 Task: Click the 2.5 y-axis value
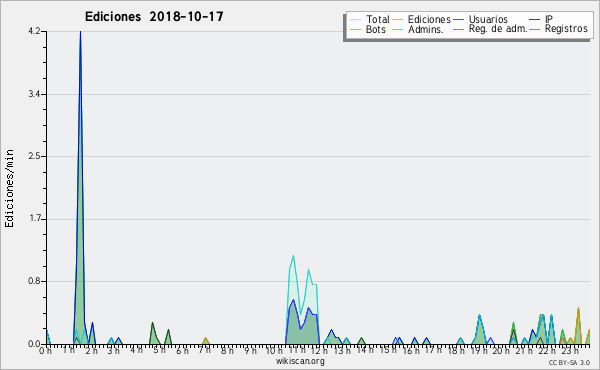click(x=34, y=156)
